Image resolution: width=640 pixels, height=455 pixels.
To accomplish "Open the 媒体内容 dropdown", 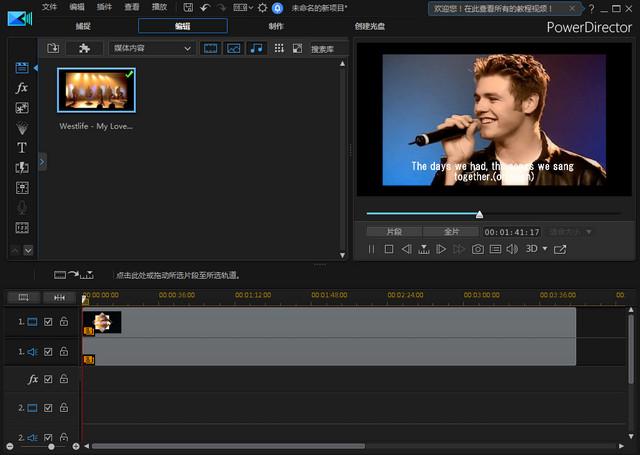I will click(x=152, y=48).
